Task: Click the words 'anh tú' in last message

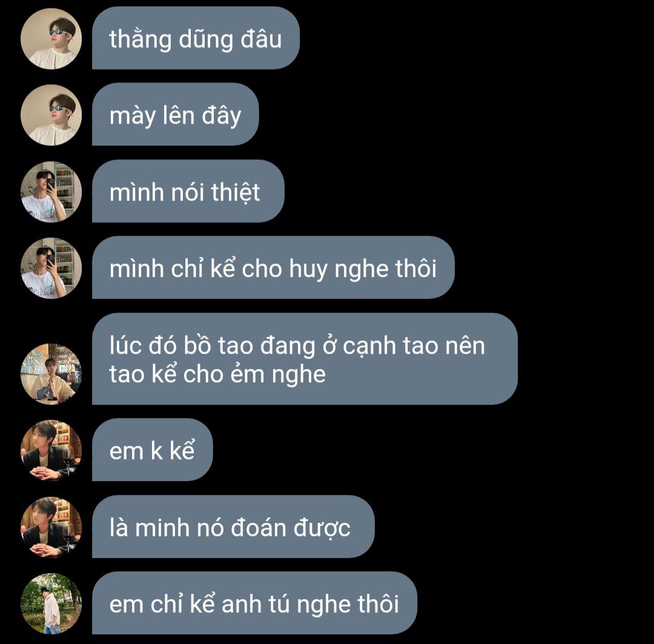Action: (256, 603)
